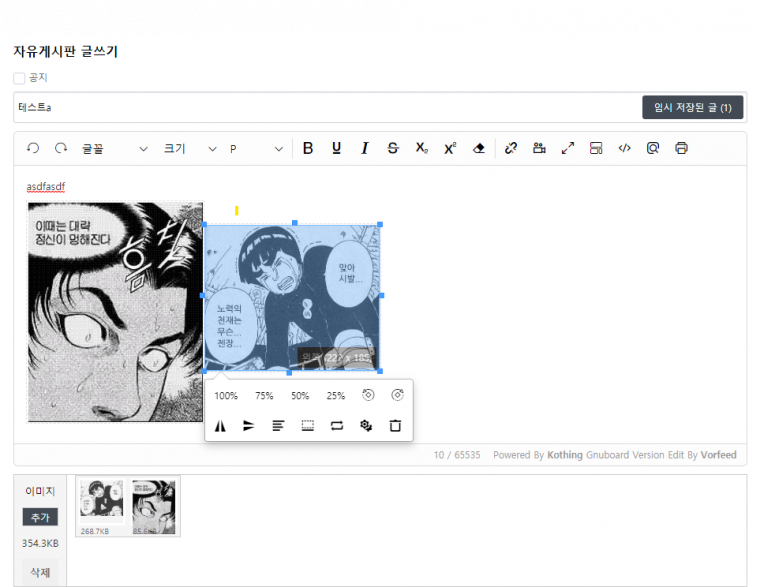Open code view with the </> icon
The image size is (760, 587).
coord(624,148)
